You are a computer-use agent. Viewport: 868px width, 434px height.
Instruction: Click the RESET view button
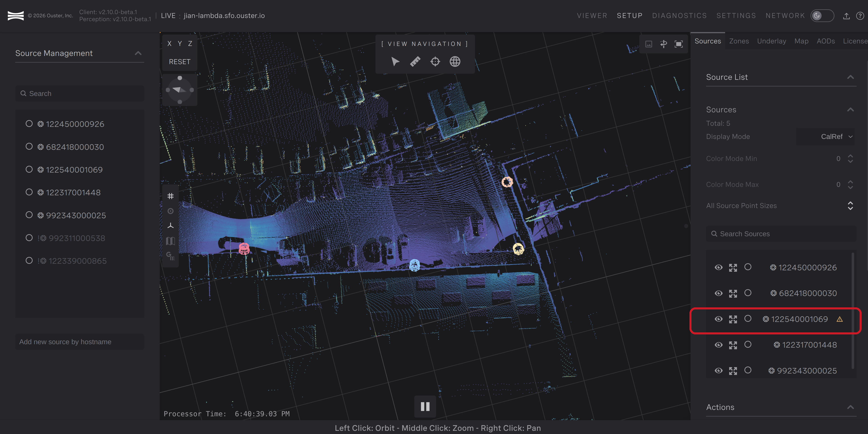pos(180,62)
